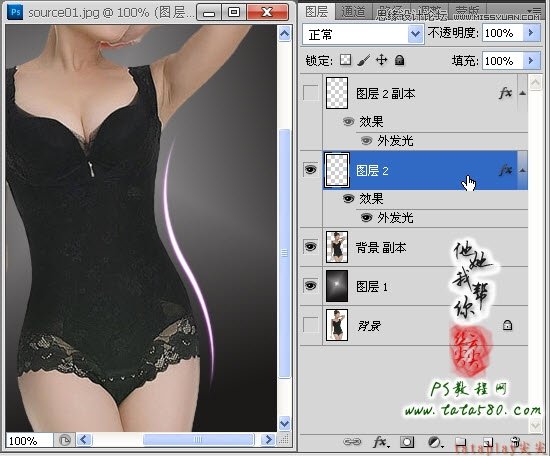Viewport: 550px width, 456px height.
Task: Click fx icon on 图层 2 layer
Action: [x=505, y=170]
